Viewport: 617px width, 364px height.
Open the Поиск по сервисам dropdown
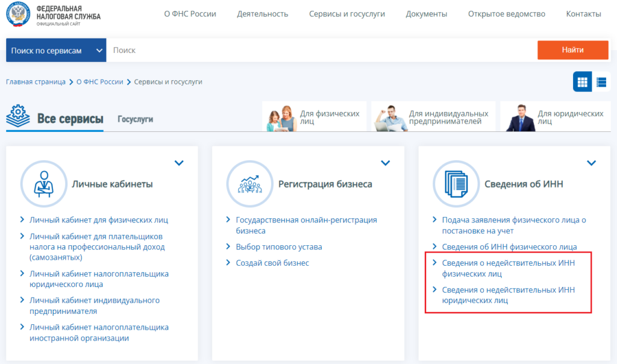tap(56, 51)
